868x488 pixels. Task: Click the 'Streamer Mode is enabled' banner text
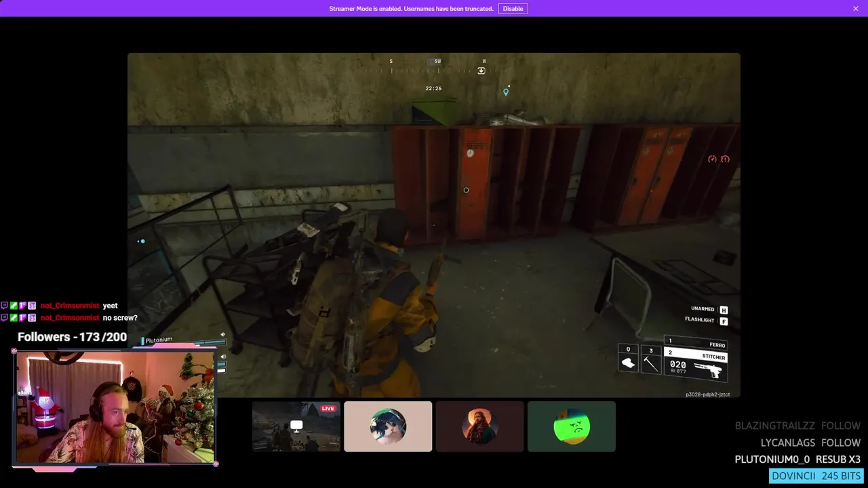click(411, 9)
